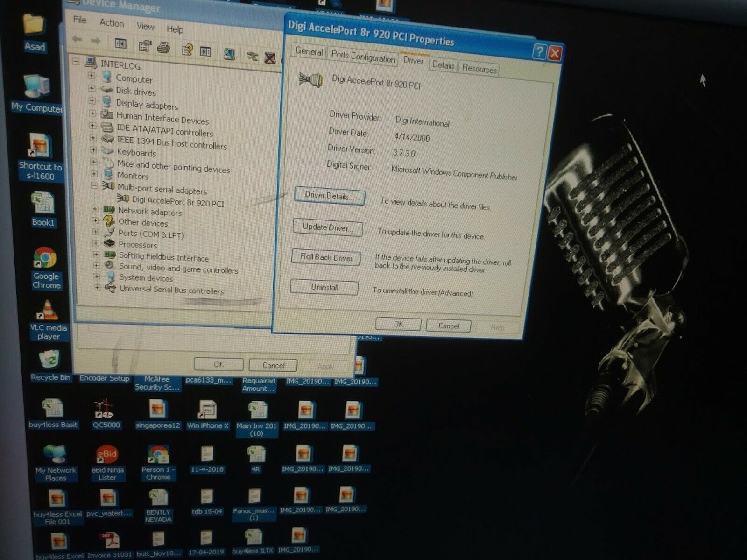
Task: Select the Other devices tree item
Action: pos(143,223)
